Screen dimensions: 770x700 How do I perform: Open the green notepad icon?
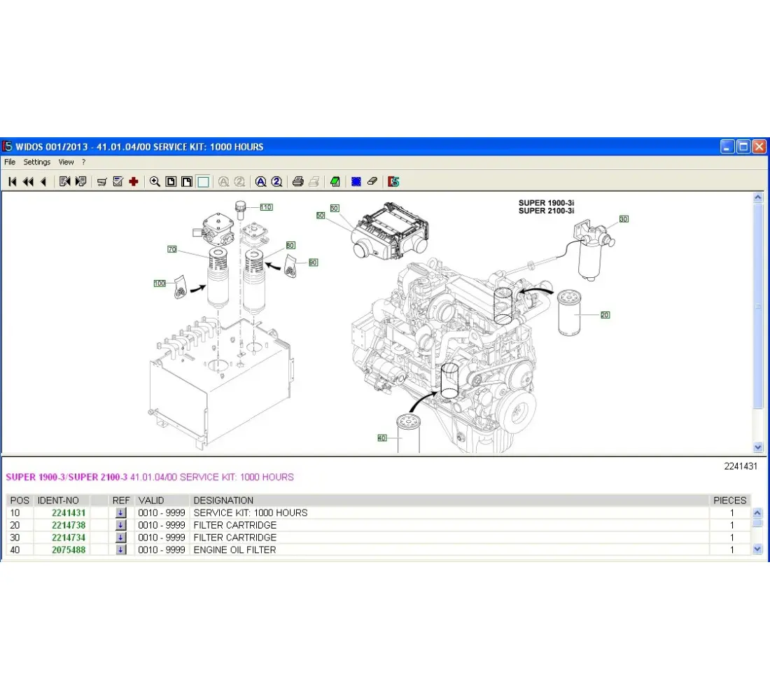(335, 182)
